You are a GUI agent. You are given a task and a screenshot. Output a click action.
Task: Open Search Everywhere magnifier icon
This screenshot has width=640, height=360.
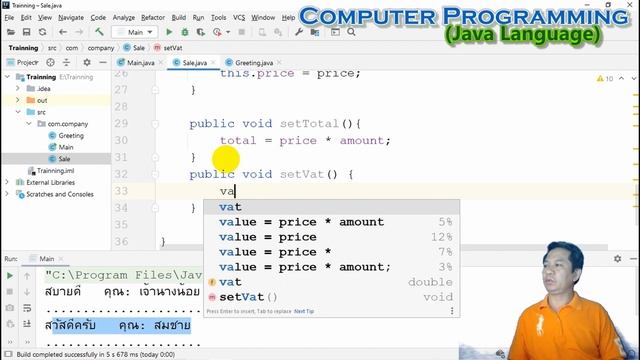(351, 32)
